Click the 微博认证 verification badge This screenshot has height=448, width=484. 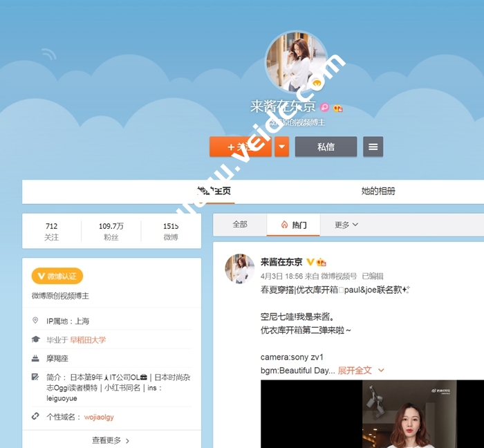click(x=57, y=276)
